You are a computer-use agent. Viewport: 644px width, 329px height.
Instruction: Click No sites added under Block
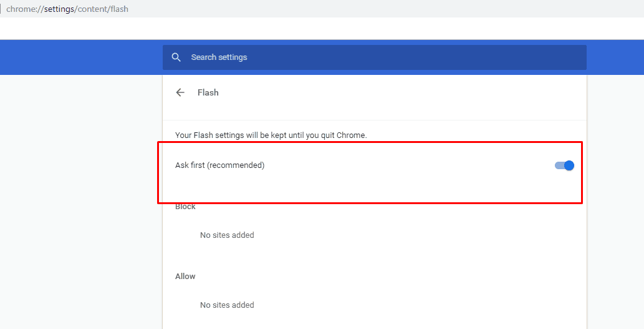[x=227, y=235]
